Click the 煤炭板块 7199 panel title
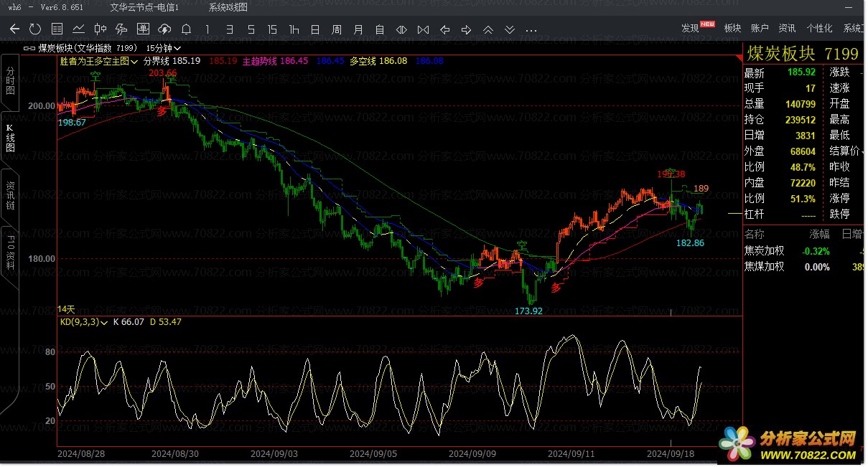Image resolution: width=868 pixels, height=467 pixels. tap(803, 54)
